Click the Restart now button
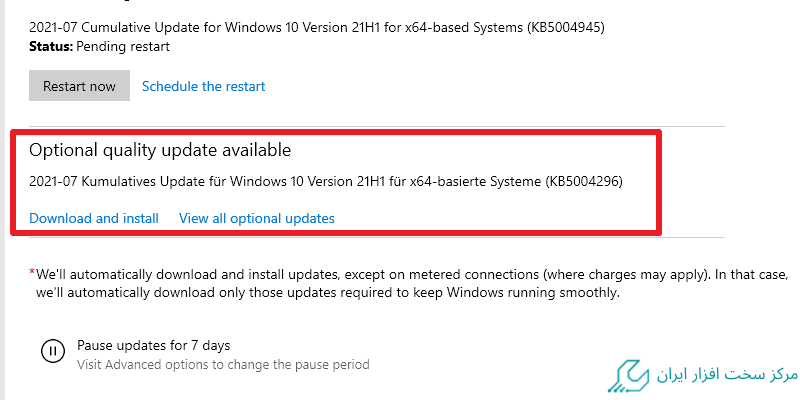Screen dimensions: 800x400 pyautogui.click(x=79, y=86)
